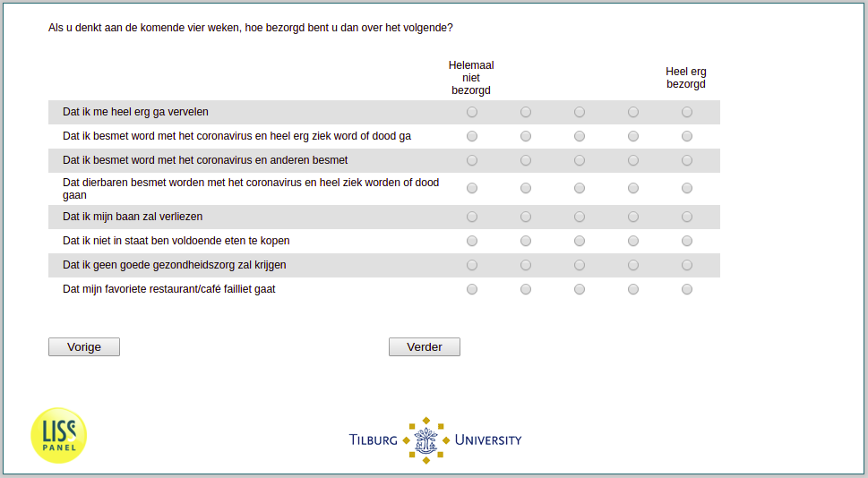Select second option for 'heel erg ziek word of dood ga'
The width and height of the screenshot is (868, 478).
click(x=526, y=136)
